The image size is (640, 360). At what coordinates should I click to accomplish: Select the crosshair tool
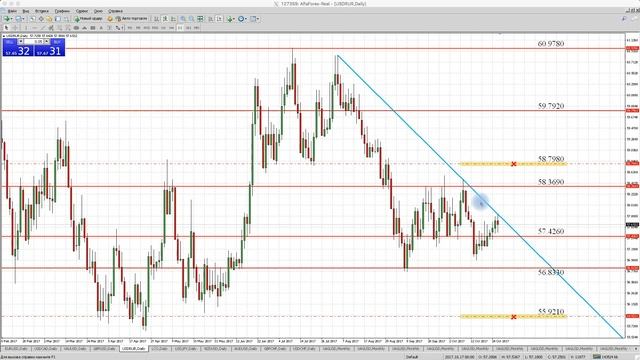[x=15, y=28]
